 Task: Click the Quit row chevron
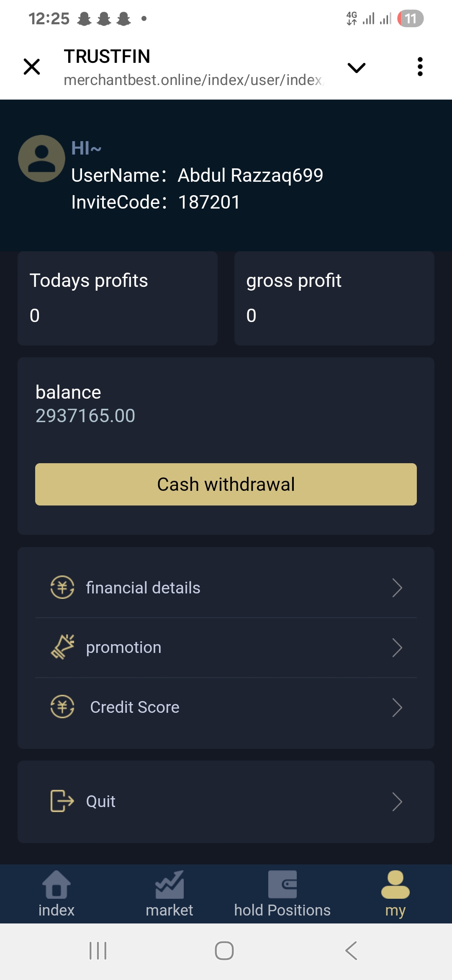[397, 802]
